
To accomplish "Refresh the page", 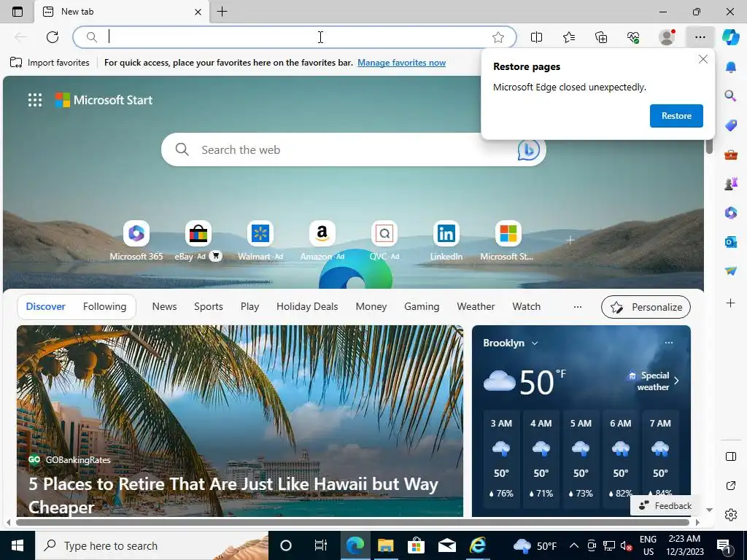I will pyautogui.click(x=53, y=37).
